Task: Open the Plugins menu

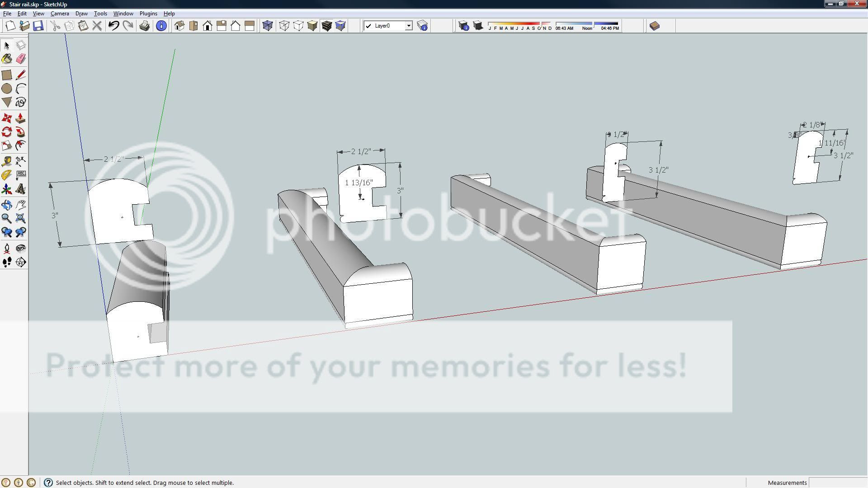Action: 148,14
